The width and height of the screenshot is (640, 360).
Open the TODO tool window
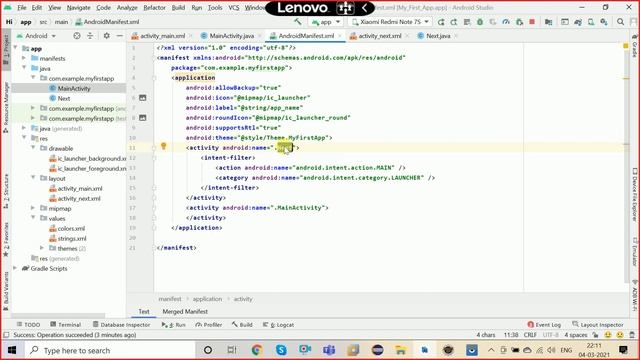29,324
